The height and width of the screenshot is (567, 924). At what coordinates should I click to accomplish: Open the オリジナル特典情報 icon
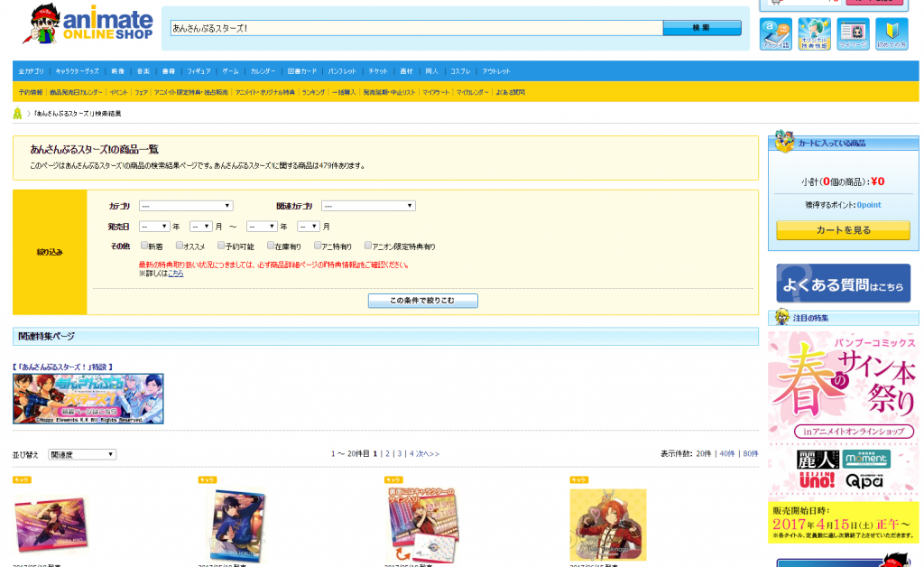[x=814, y=34]
